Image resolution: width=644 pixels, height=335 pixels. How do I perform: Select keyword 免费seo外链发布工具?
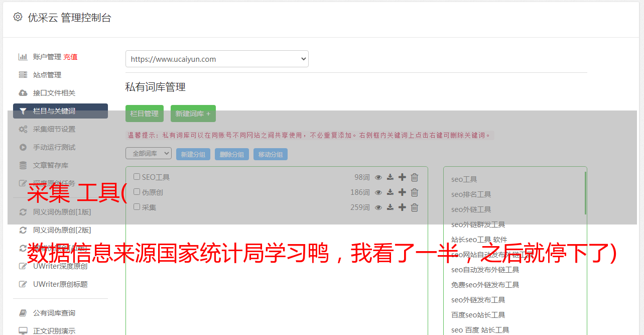pyautogui.click(x=485, y=285)
